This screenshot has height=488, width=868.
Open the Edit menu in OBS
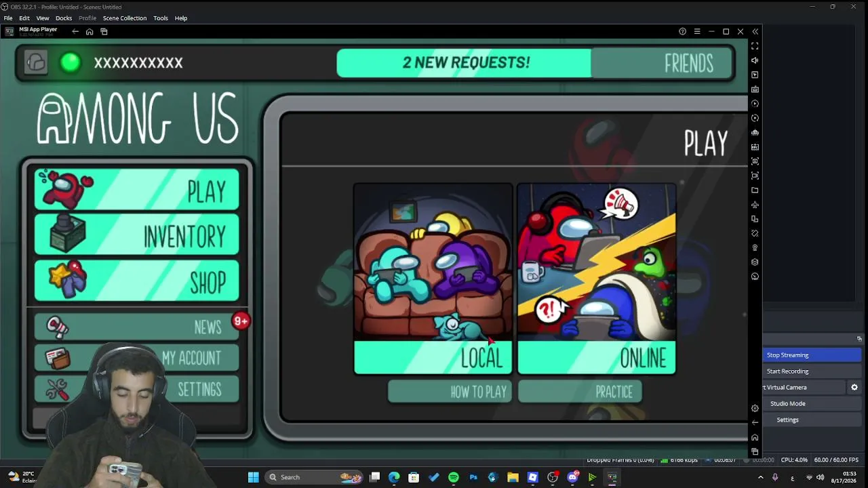tap(24, 18)
